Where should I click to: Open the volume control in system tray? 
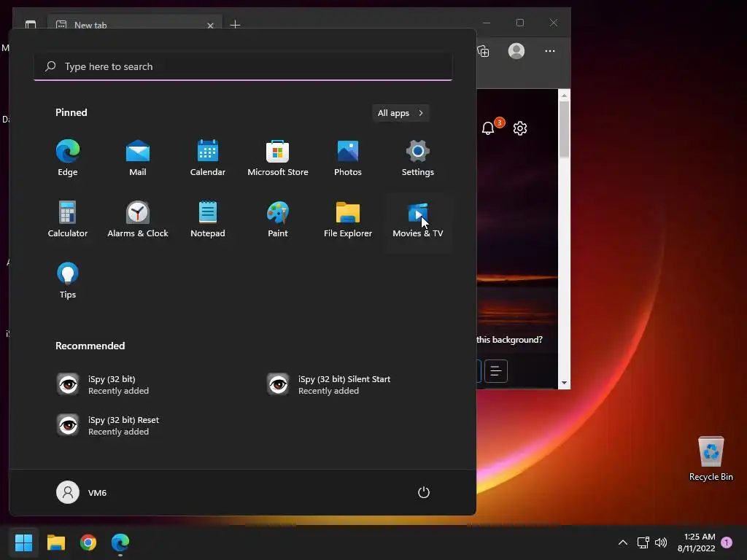point(661,542)
